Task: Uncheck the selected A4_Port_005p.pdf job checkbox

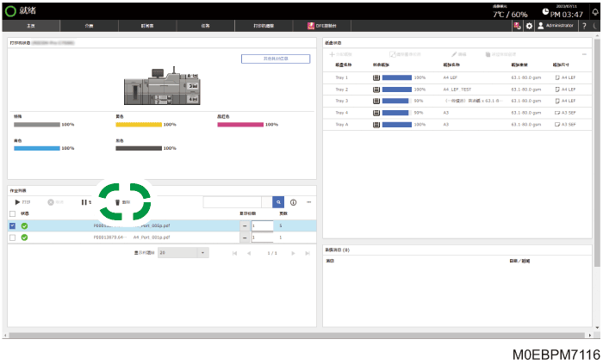Action: [13, 225]
